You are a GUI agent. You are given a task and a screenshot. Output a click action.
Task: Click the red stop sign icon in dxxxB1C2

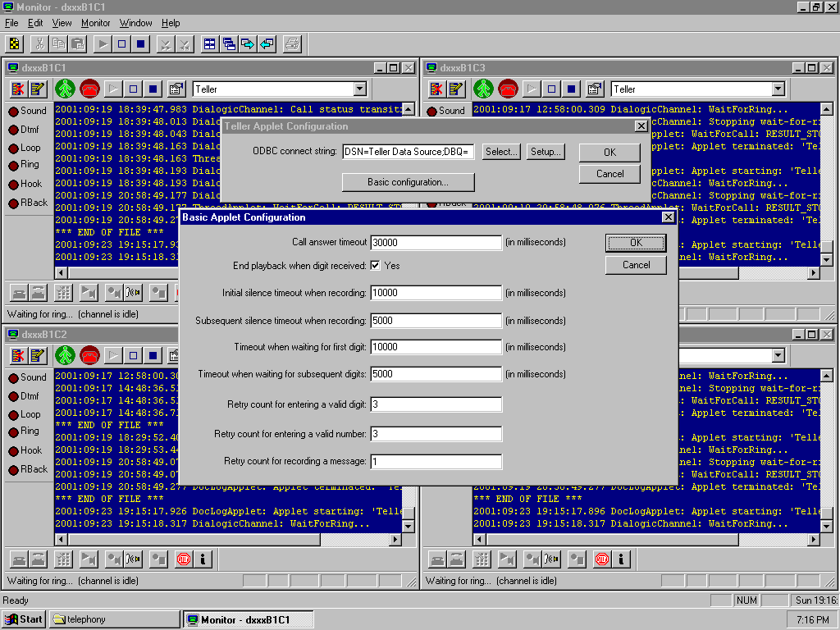tap(183, 559)
